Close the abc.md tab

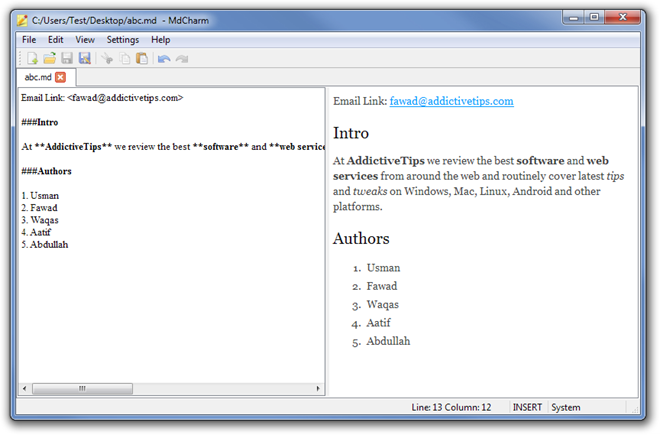[x=60, y=77]
